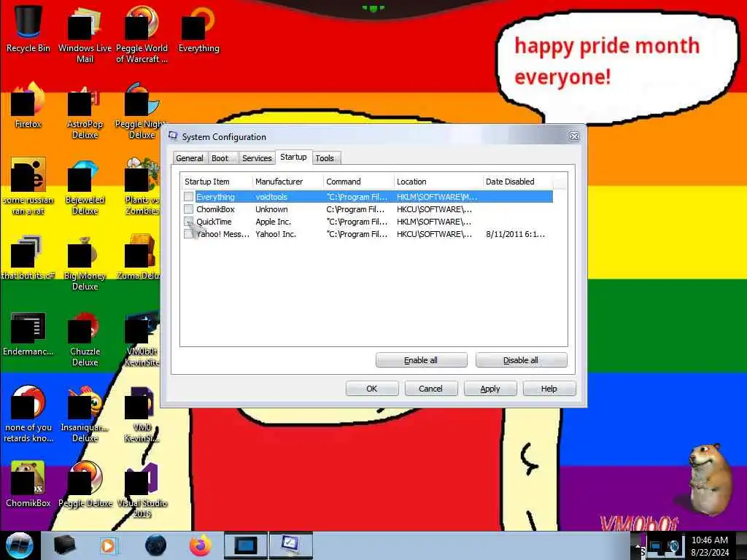Select Insaniquarium Deluxe desktop icon
747x560 pixels.
pyautogui.click(x=85, y=414)
